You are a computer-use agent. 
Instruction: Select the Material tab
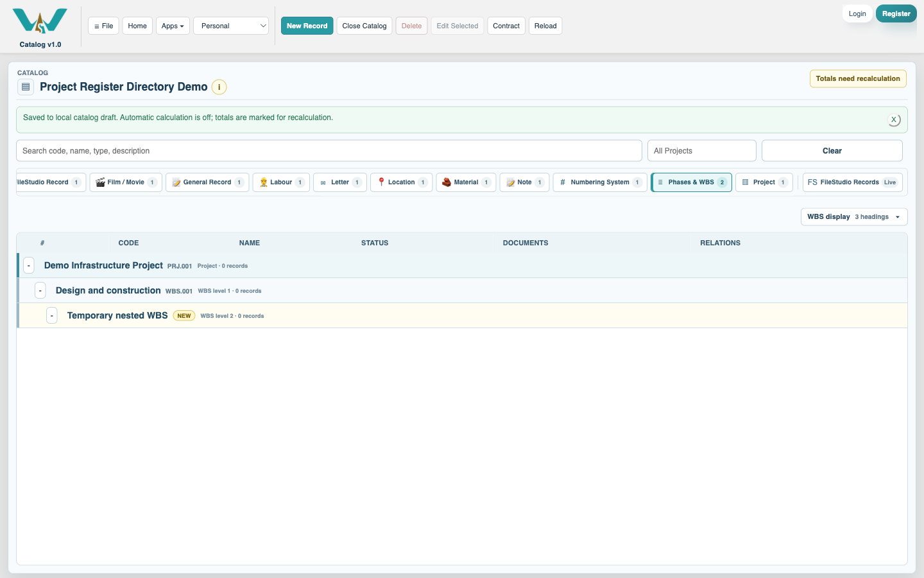[x=466, y=182]
